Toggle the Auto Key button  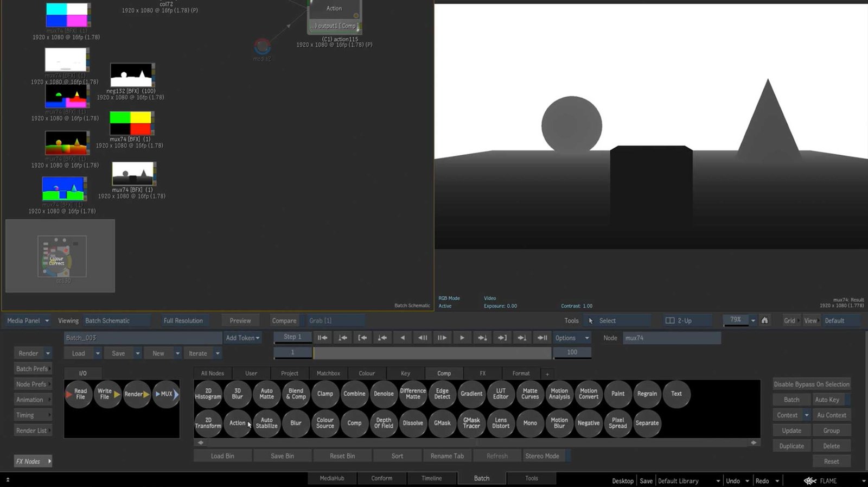pyautogui.click(x=827, y=400)
